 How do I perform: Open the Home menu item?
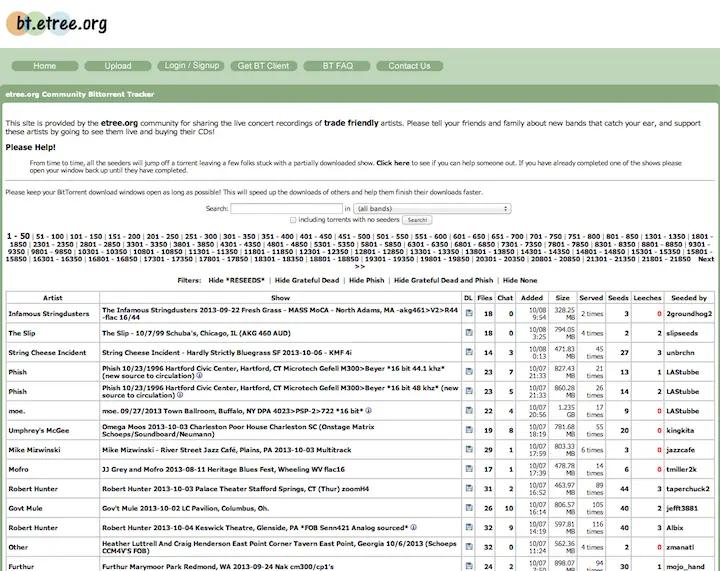(x=45, y=66)
